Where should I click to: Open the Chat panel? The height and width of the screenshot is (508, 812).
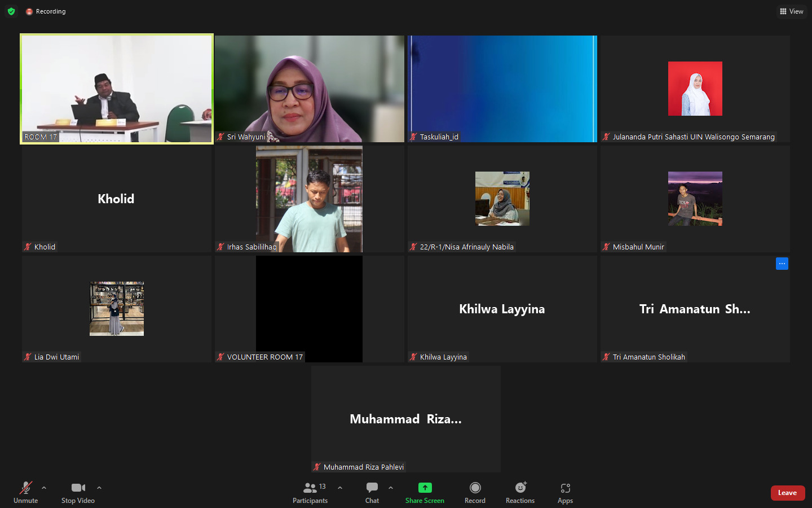pos(372,492)
